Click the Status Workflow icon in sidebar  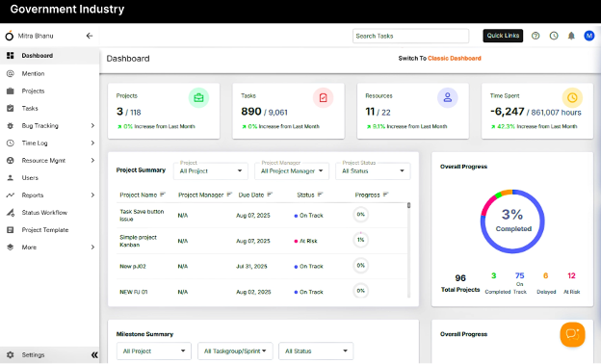tap(11, 212)
